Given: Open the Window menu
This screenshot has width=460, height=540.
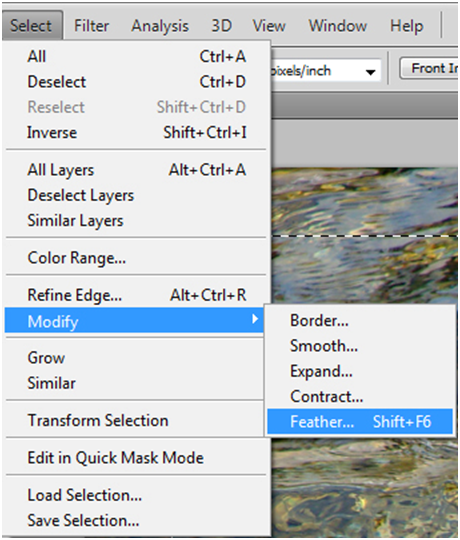Looking at the screenshot, I should [x=338, y=25].
